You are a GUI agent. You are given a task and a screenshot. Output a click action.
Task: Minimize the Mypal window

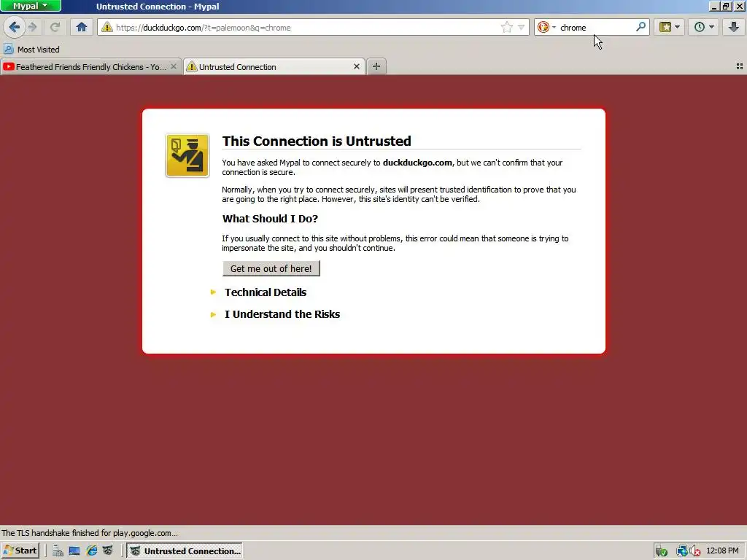(x=714, y=6)
